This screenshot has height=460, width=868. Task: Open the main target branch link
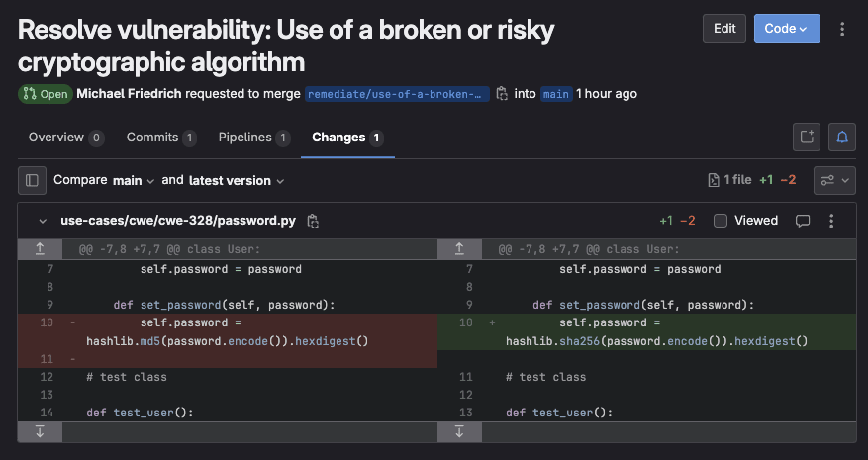(556, 94)
